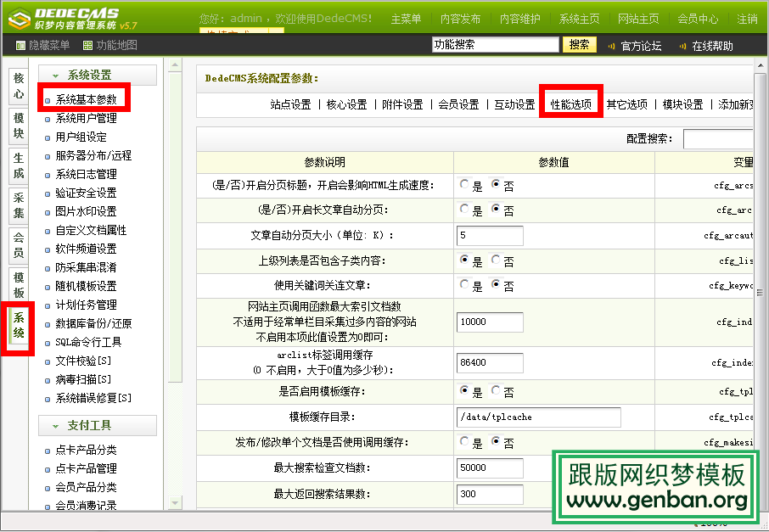Click the 隐藏菜单 (hide menu) icon
Viewport: 769px width, 532px height.
[x=21, y=46]
